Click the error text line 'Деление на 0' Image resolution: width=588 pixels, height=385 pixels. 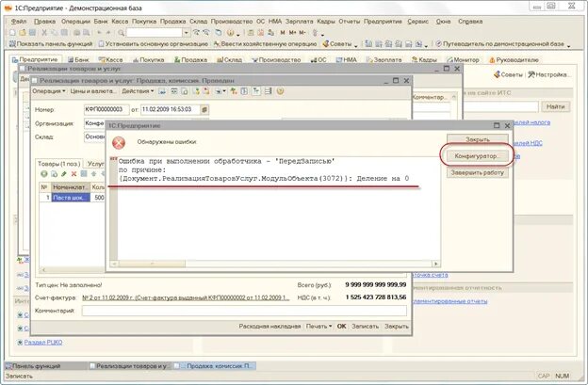coord(264,179)
